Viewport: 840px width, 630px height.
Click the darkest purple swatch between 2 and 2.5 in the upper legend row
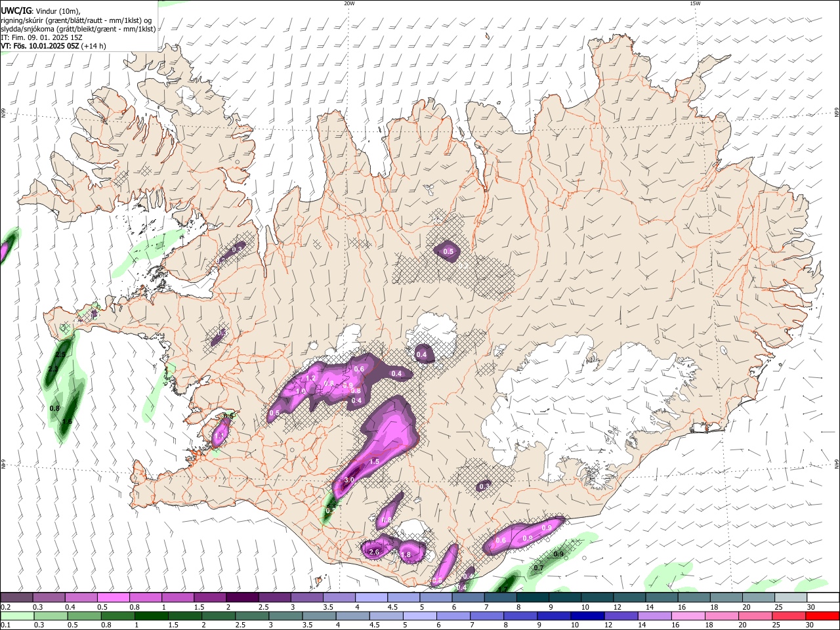(x=242, y=598)
